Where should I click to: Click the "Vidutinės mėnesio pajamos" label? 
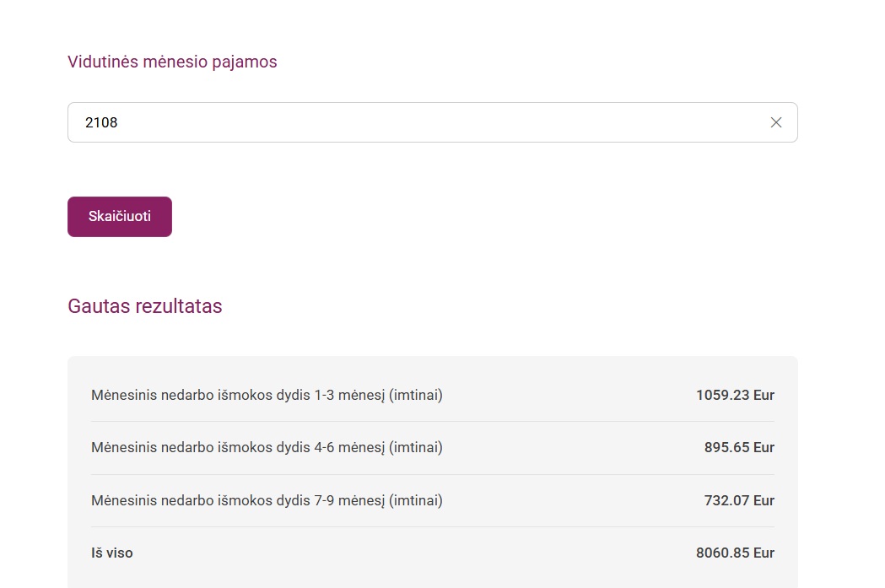(172, 62)
